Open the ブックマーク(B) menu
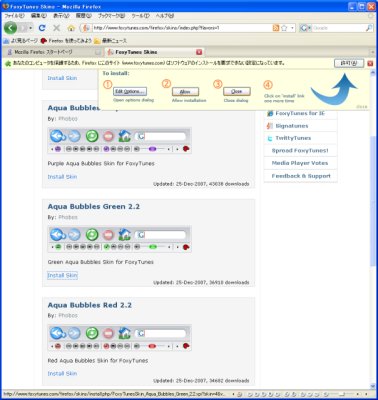 111,16
